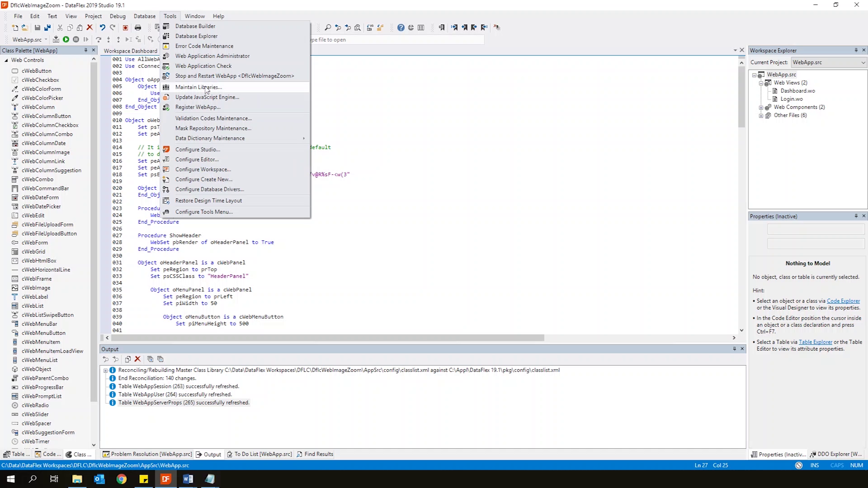This screenshot has height=488, width=868.
Task: Follow the Table Explorer hint link
Action: pyautogui.click(x=815, y=342)
